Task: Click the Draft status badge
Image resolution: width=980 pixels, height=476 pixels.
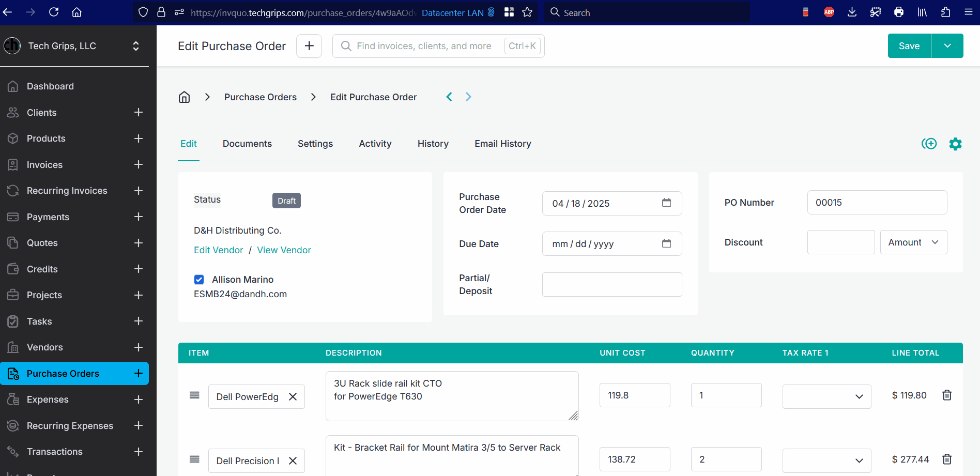Action: pos(286,201)
